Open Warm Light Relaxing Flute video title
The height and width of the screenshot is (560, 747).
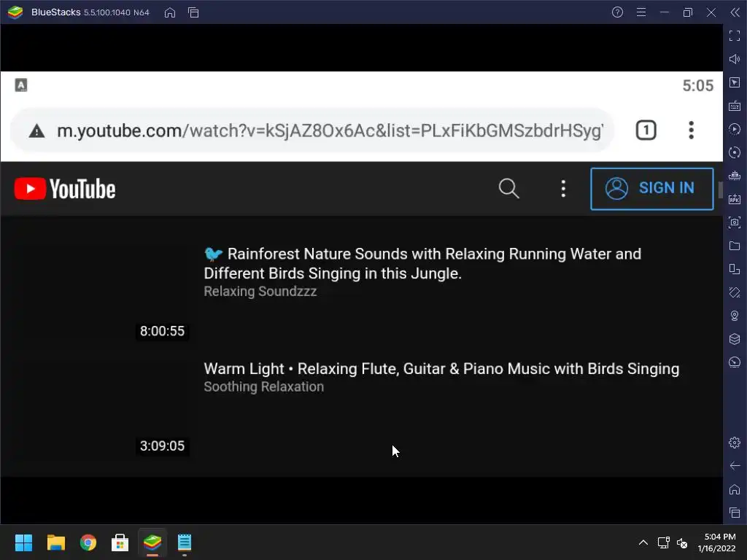[441, 368]
